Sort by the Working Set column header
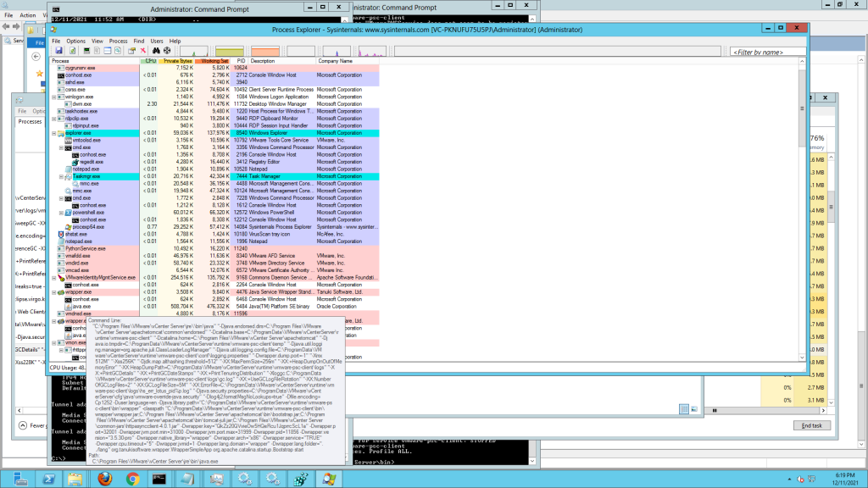Screen dimensions: 868x488 pyautogui.click(x=213, y=61)
